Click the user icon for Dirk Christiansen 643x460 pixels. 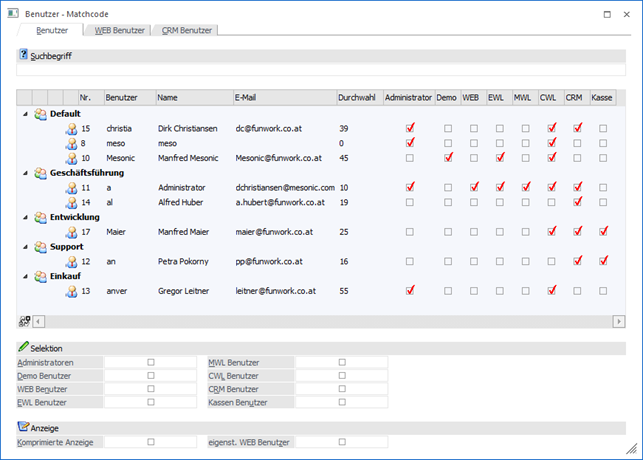[71, 129]
